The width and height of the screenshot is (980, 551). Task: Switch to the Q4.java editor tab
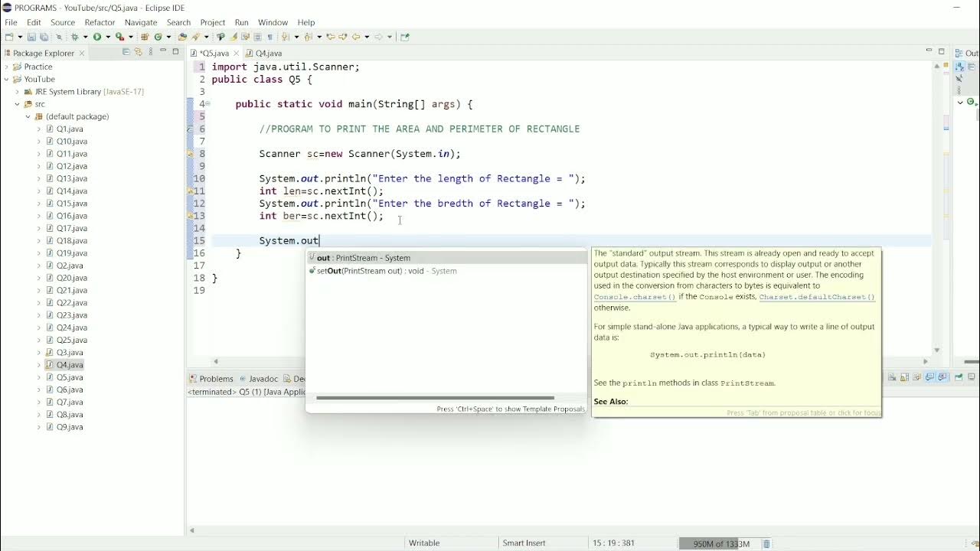click(264, 53)
